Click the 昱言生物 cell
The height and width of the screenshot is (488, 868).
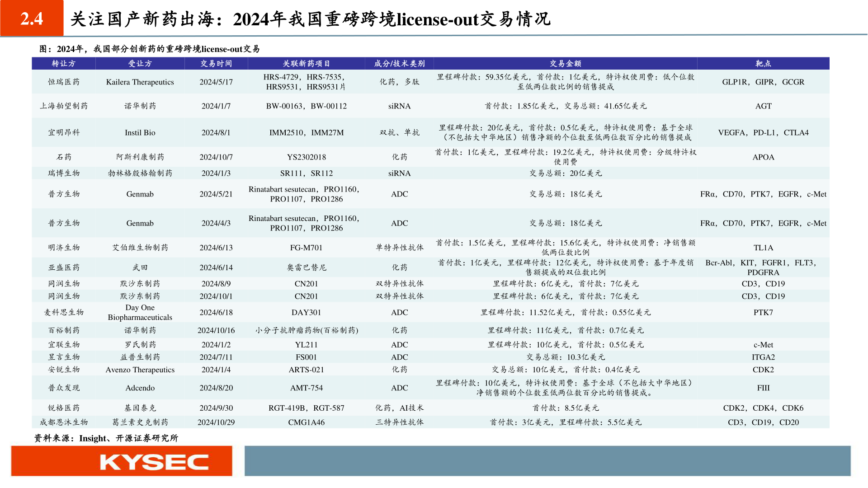pos(64,357)
